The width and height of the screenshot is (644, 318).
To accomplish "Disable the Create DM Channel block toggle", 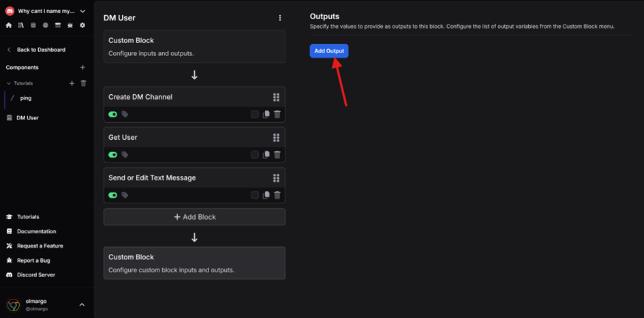I will tap(113, 115).
